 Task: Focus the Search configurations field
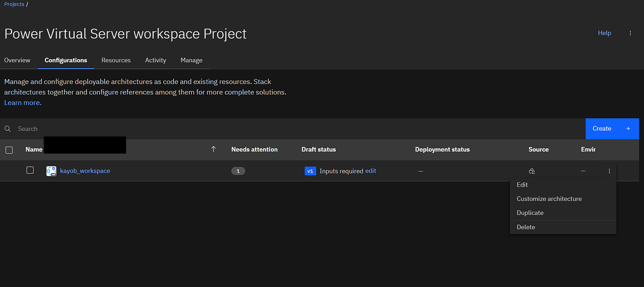pos(293,129)
